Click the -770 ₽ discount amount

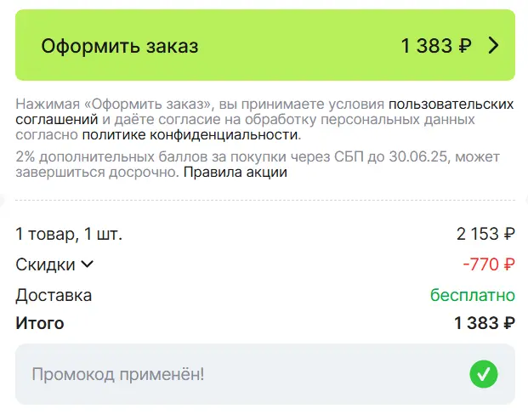(489, 264)
